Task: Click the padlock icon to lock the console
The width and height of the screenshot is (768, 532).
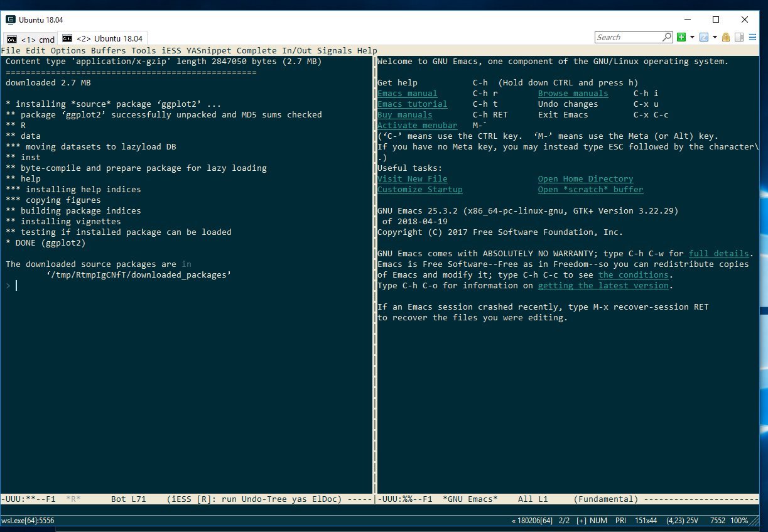Action: [726, 37]
